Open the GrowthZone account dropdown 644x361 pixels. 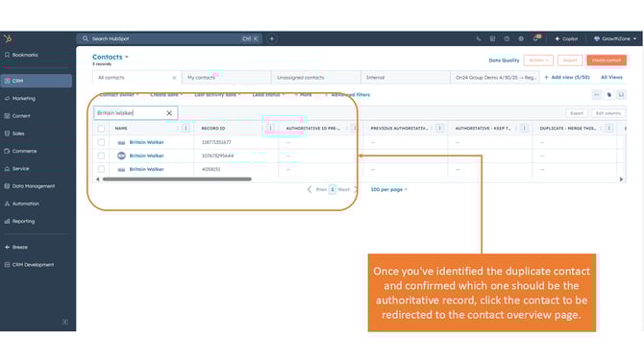pyautogui.click(x=615, y=38)
